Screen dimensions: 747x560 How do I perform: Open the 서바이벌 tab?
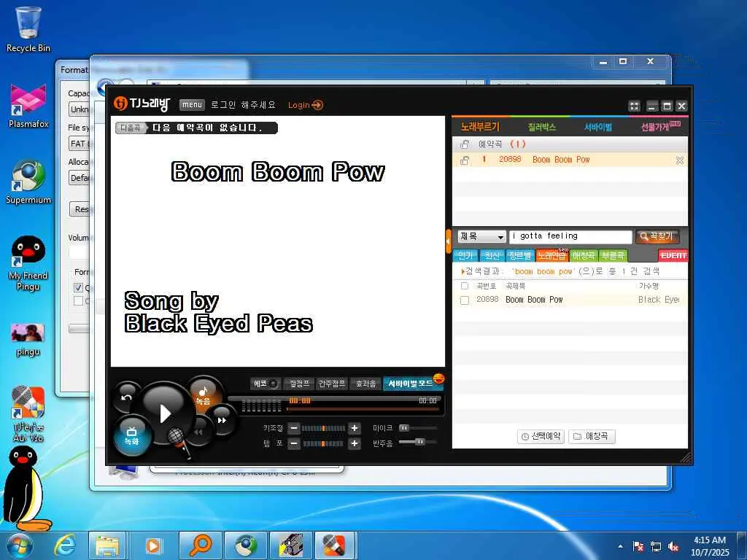click(598, 127)
